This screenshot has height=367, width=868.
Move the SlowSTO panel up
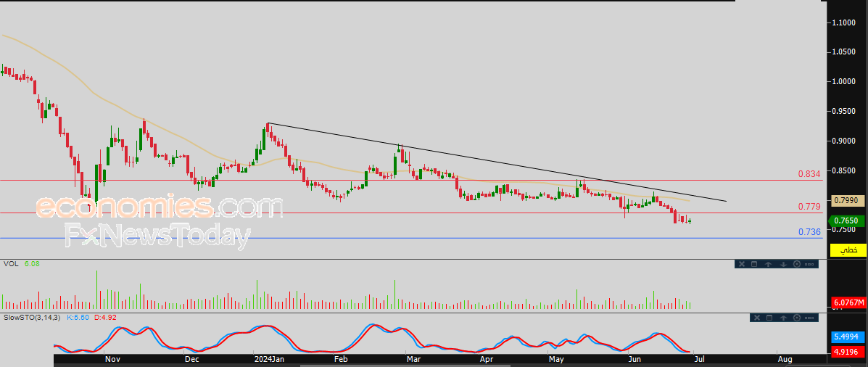[x=783, y=318]
